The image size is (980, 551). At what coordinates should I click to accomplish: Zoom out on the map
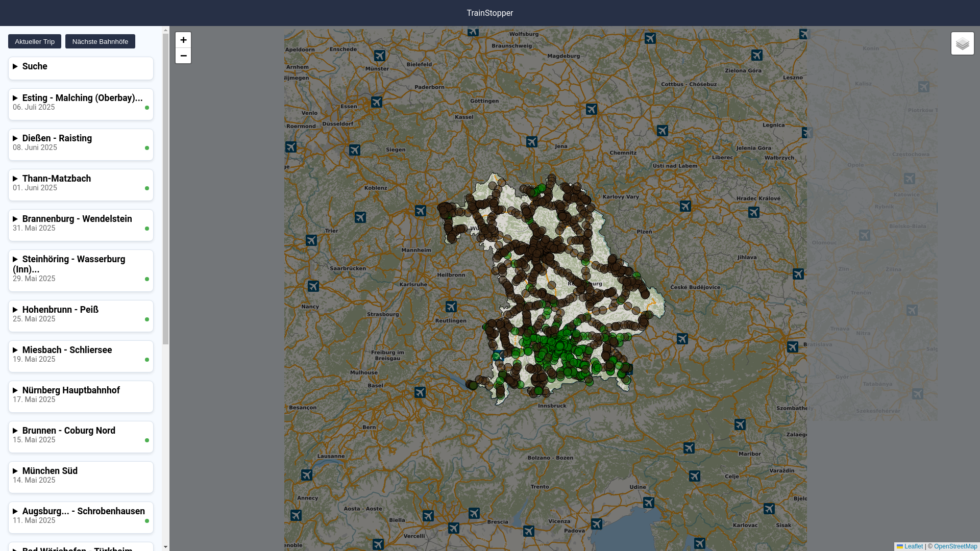click(x=183, y=56)
